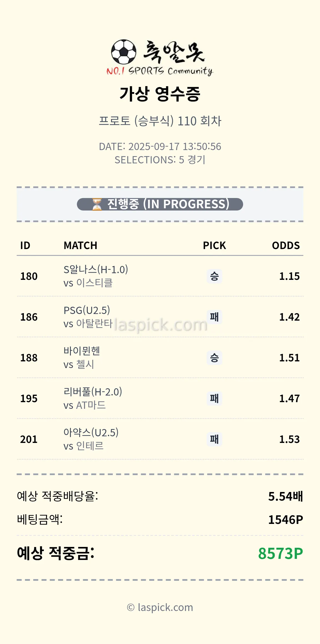Click the 1.47 odds for 리버풀 match
Viewport: 320px width, 644px height.
pos(289,399)
